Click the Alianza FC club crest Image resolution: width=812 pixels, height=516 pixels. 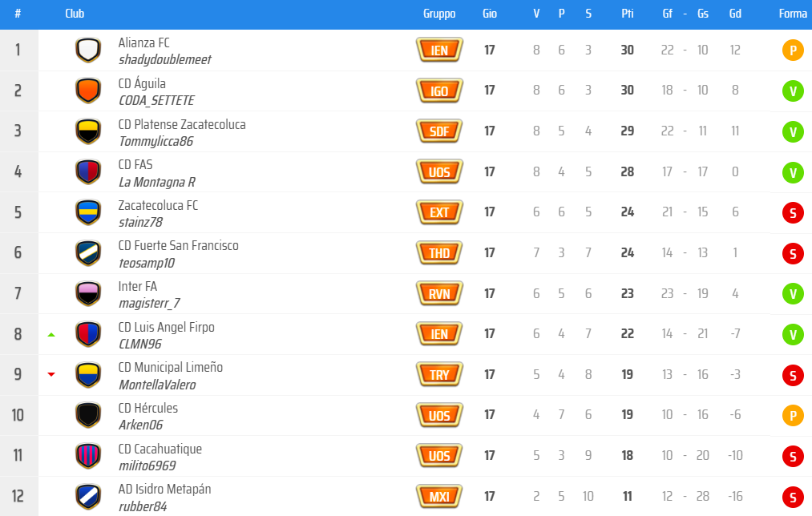[x=88, y=50]
